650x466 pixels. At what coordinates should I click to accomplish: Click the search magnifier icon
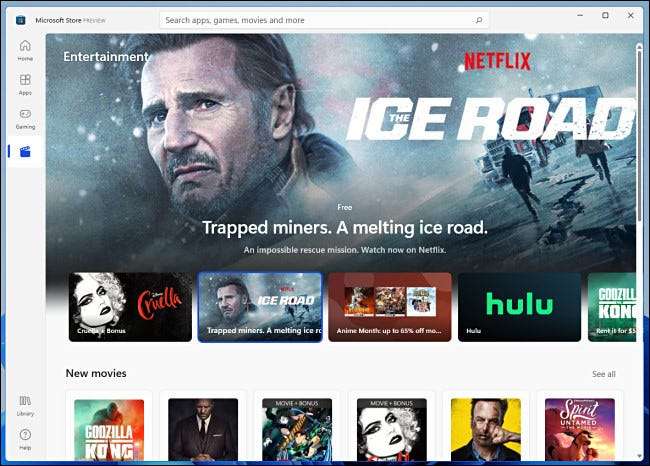click(x=479, y=20)
